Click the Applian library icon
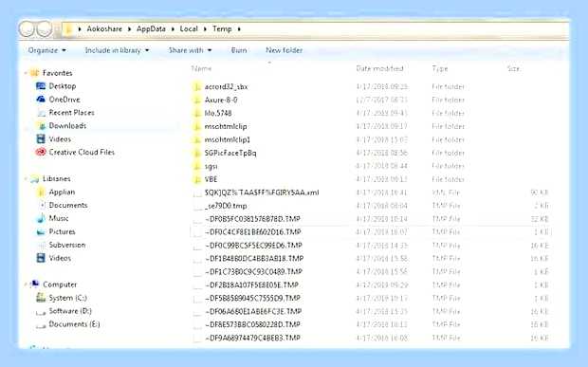The height and width of the screenshot is (367, 588). pos(41,192)
